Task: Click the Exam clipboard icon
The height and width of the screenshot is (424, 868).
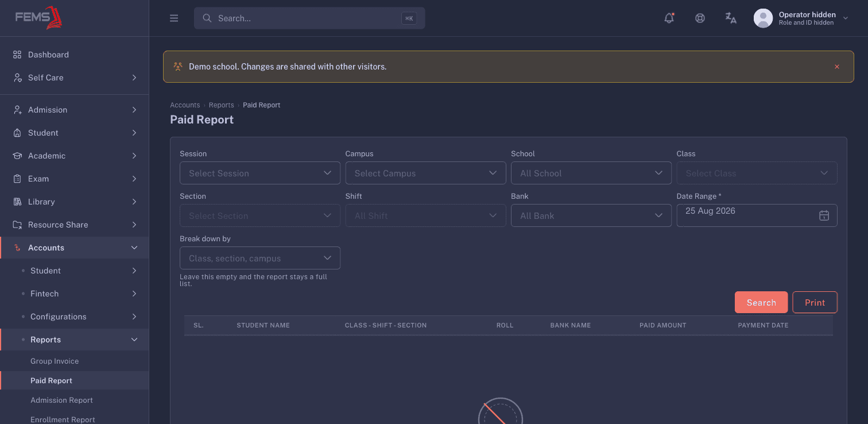Action: (17, 179)
